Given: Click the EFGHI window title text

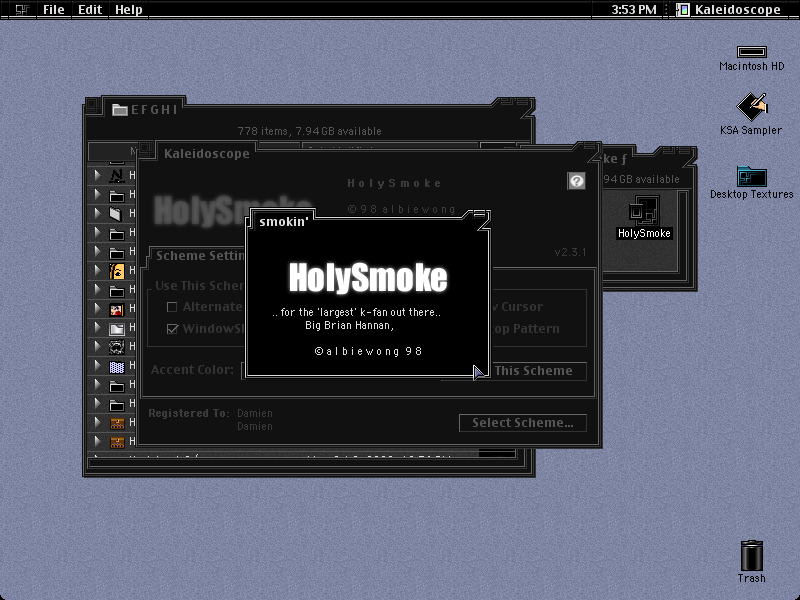Looking at the screenshot, I should [154, 110].
